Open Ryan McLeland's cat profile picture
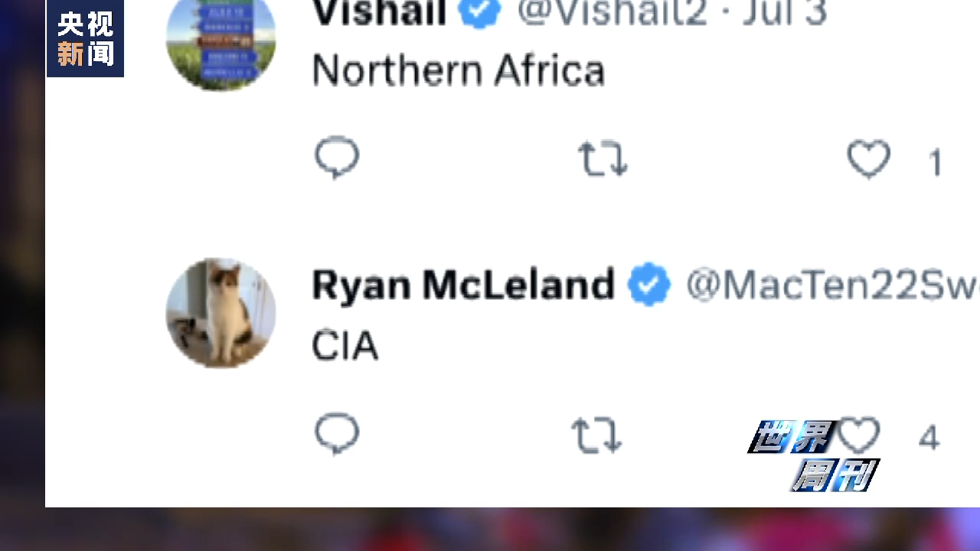This screenshot has height=551, width=980. (221, 313)
